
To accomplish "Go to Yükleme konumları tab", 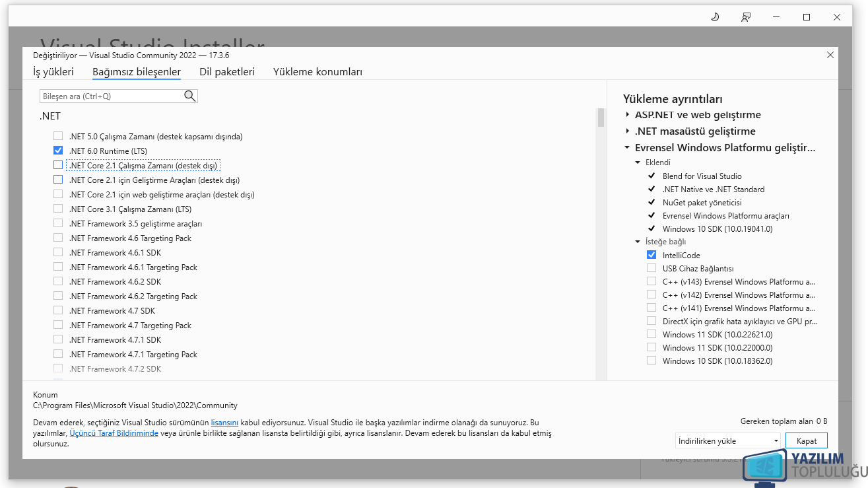I will click(317, 72).
